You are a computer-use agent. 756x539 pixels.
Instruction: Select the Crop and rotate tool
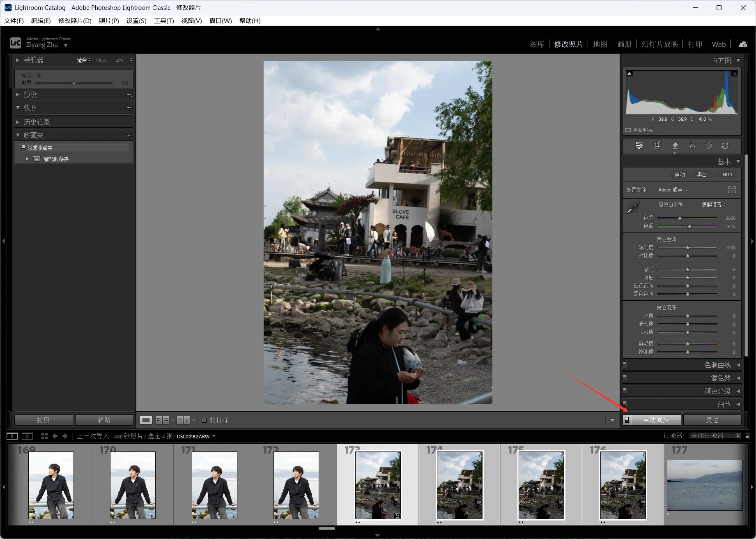tap(657, 145)
